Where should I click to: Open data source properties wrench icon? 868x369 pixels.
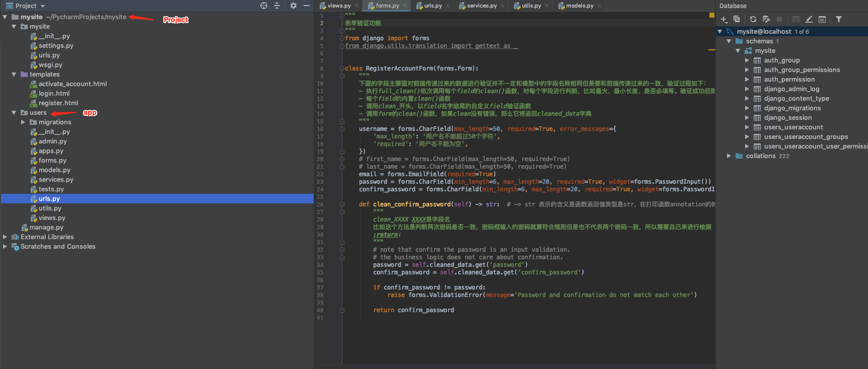(766, 19)
